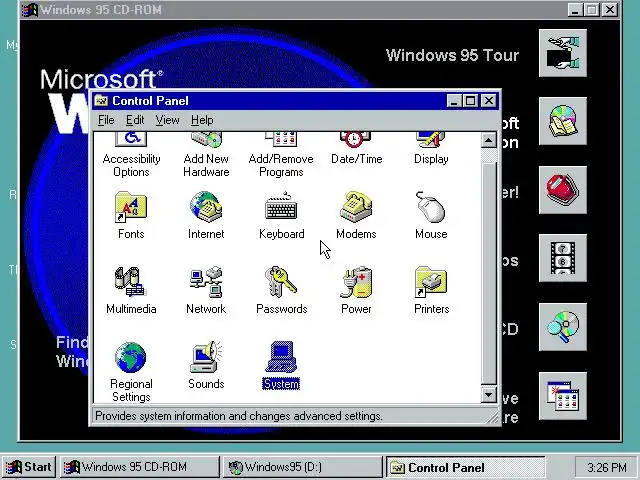This screenshot has width=640, height=480.
Task: Click the scroll down arrow in Control Panel
Action: [489, 395]
